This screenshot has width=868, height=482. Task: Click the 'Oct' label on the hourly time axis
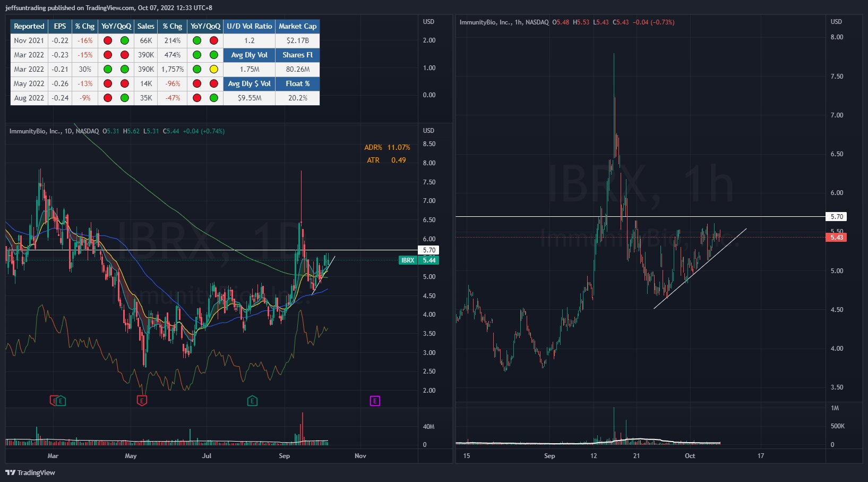tap(690, 456)
